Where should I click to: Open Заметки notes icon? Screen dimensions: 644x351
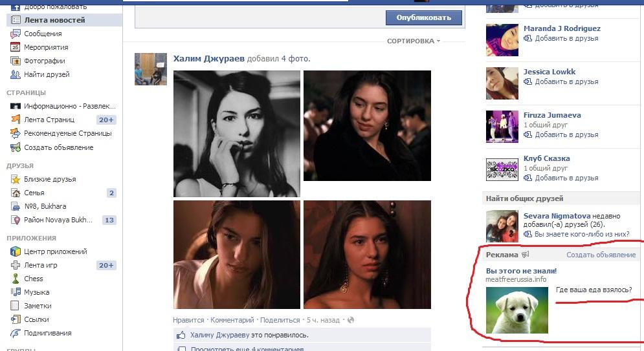coord(15,306)
